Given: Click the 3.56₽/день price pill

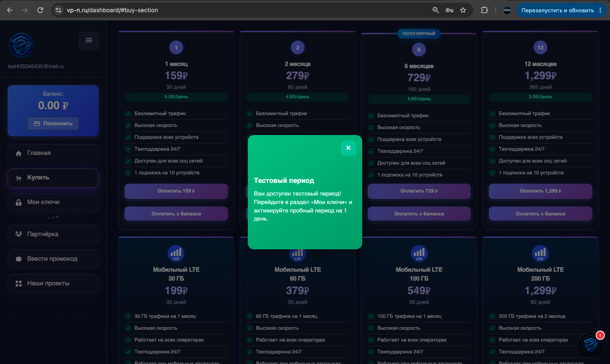Looking at the screenshot, I should coord(540,97).
